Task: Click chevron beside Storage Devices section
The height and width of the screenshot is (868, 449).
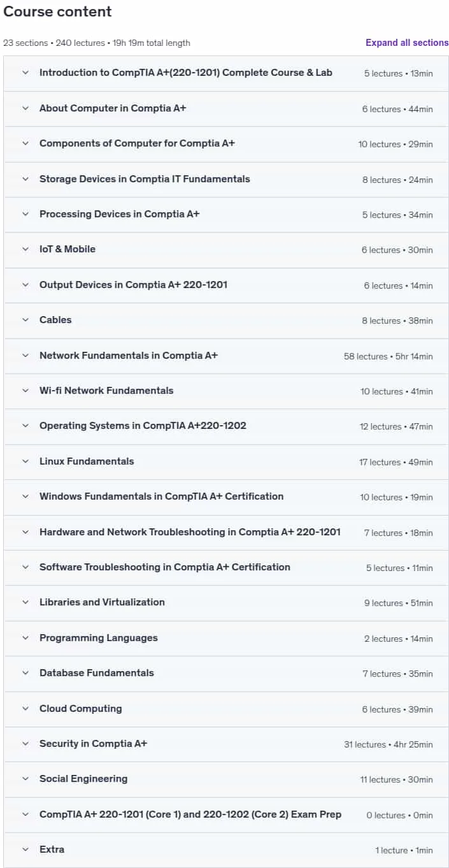Action: (25, 179)
